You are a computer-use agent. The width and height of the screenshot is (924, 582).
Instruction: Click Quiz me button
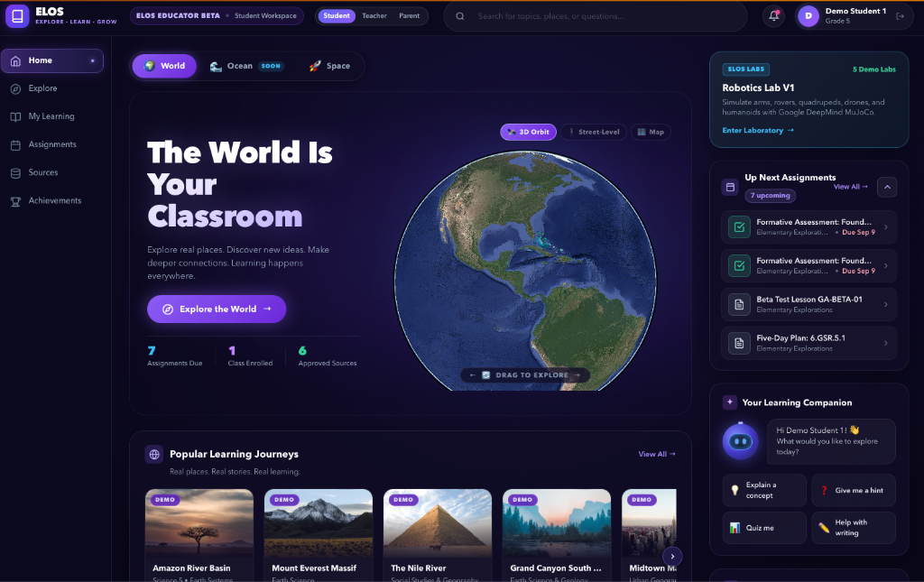pyautogui.click(x=764, y=528)
